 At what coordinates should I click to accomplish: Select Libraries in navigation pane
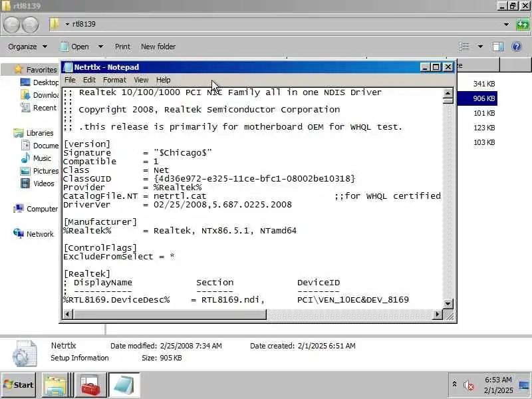40,133
